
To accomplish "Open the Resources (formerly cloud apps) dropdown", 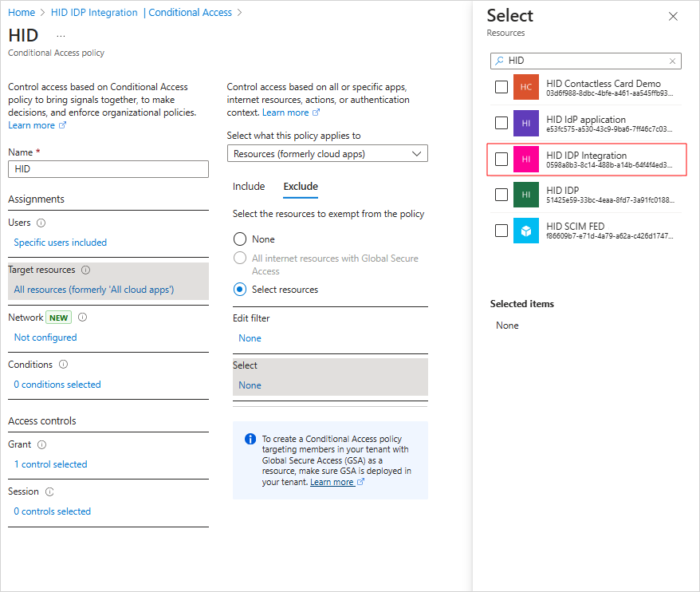I will click(x=327, y=154).
